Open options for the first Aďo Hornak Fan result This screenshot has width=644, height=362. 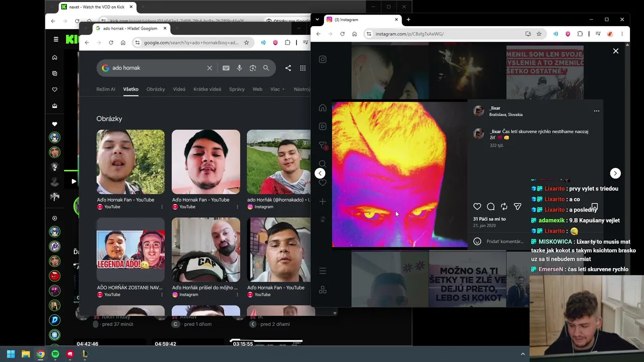tap(162, 207)
